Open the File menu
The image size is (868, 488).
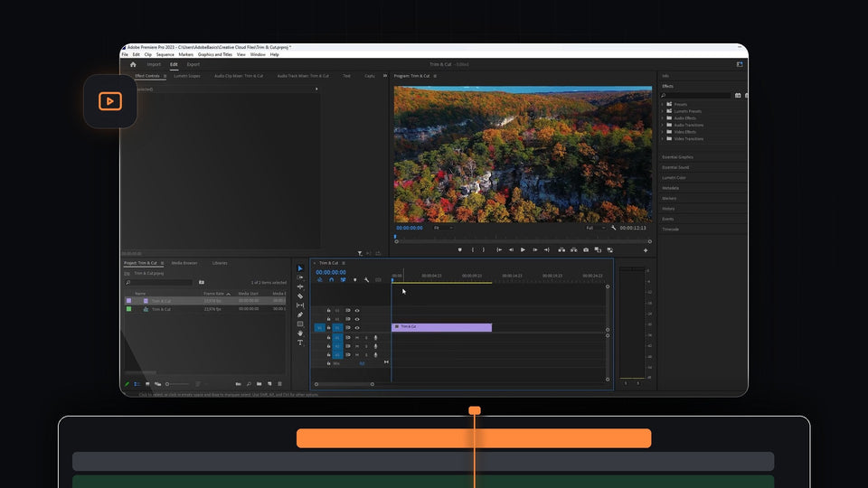(125, 55)
